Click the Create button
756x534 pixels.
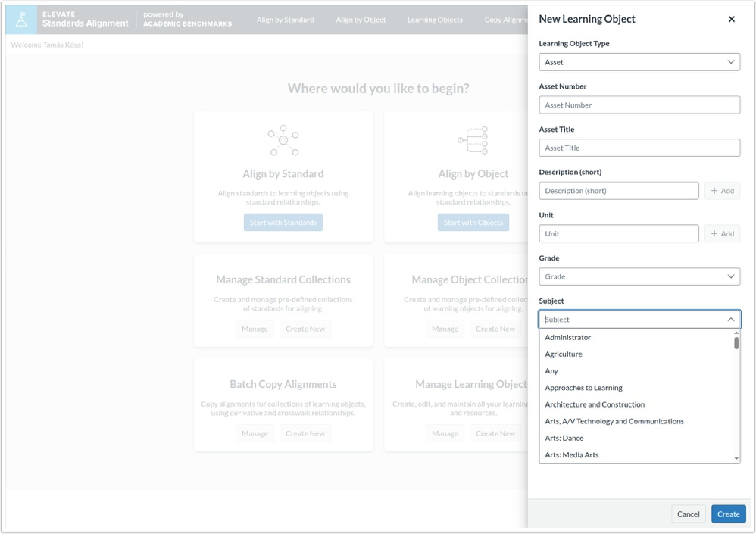click(727, 514)
